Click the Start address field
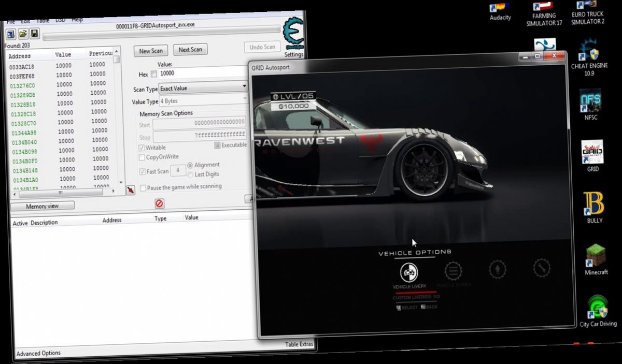 tap(199, 123)
